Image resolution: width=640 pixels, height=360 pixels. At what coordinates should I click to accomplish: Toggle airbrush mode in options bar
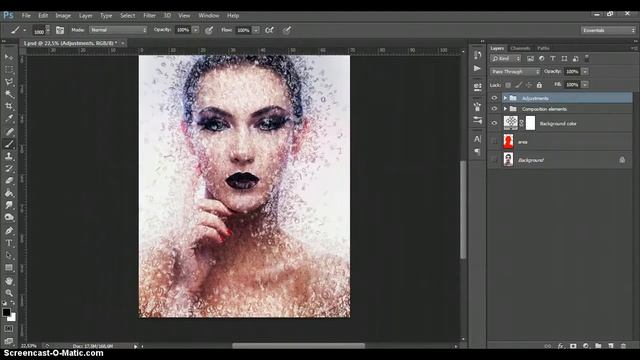[269, 30]
